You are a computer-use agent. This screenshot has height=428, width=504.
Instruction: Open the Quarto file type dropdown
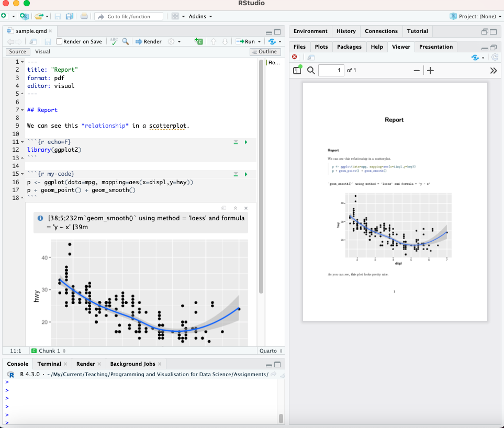click(271, 351)
